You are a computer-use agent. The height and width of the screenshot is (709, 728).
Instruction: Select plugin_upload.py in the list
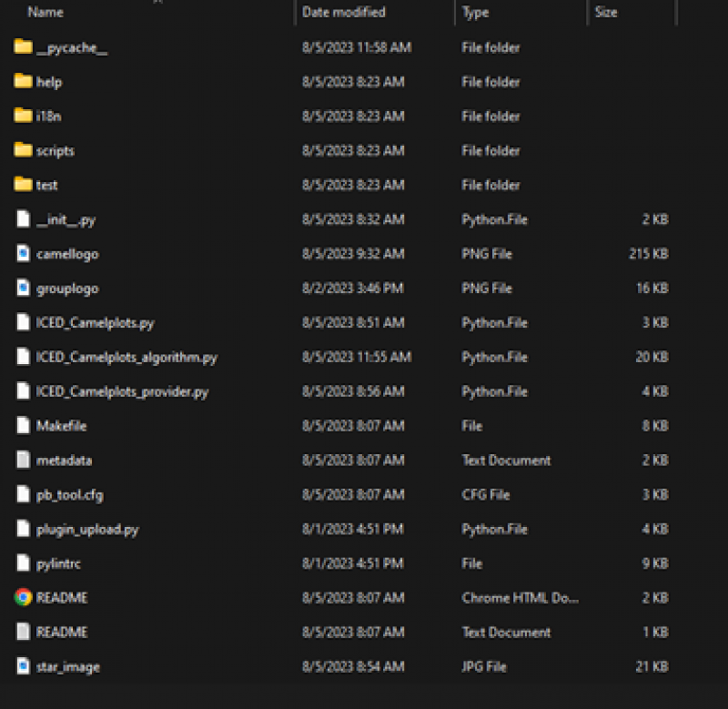[87, 529]
